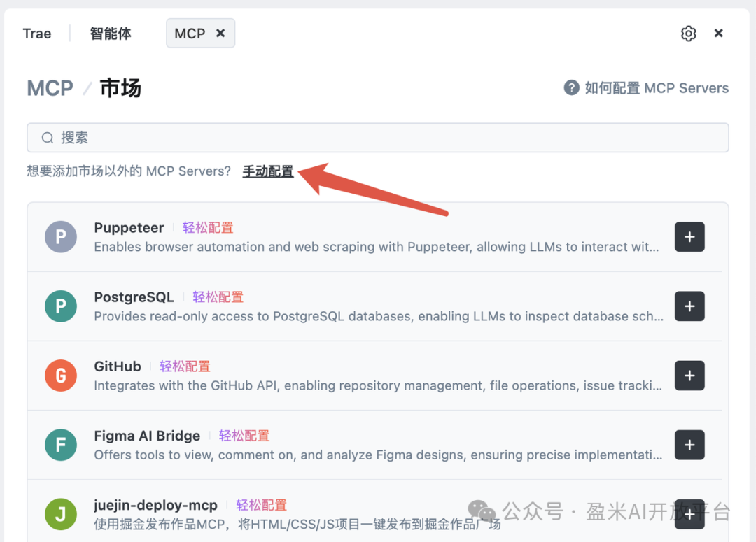Click GitHub description about repository management
Image resolution: width=756 pixels, height=542 pixels.
click(378, 385)
